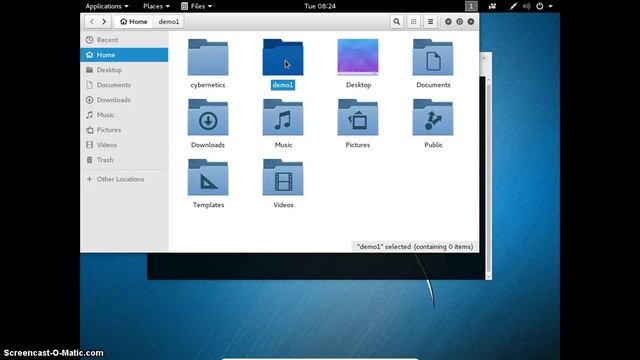Select Desktop in the sidebar

[124, 70]
